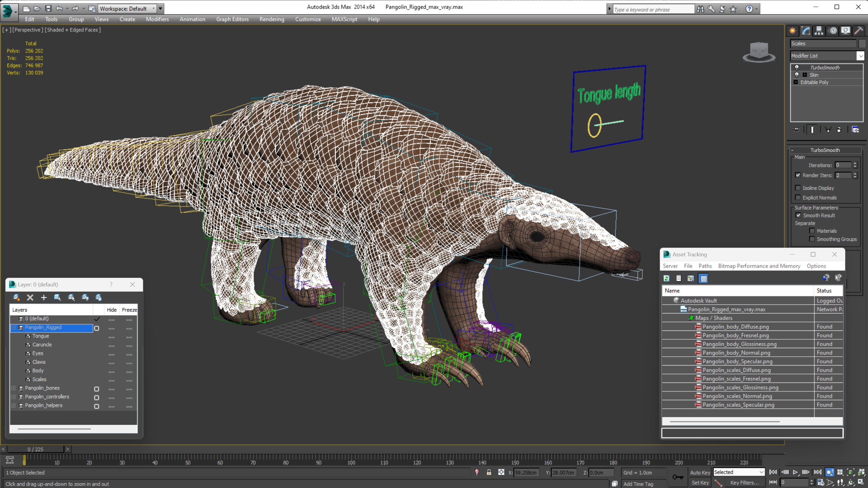This screenshot has height=488, width=868.
Task: Enable Explicit Normals checkbox
Action: point(798,197)
